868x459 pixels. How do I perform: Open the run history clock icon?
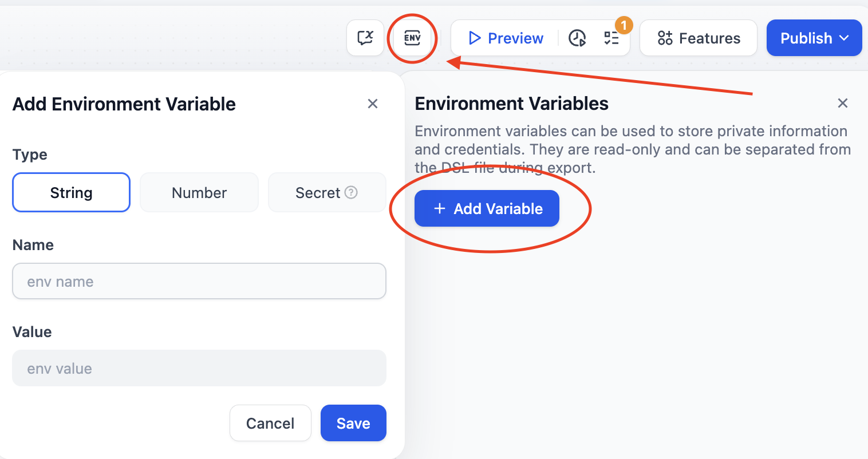[x=577, y=38]
